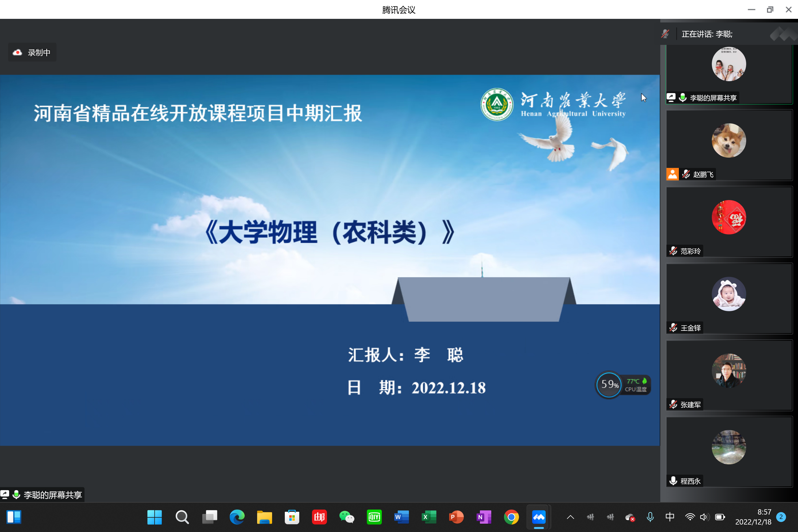Open the red 邮 mail app icon
The height and width of the screenshot is (532, 798).
319,517
